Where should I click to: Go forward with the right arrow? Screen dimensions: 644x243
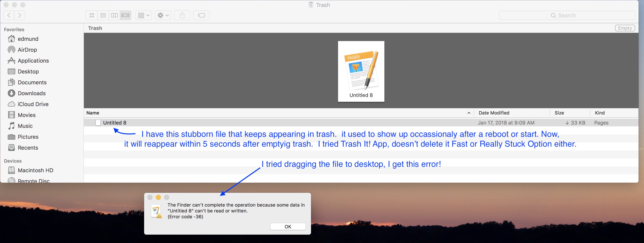(20, 15)
